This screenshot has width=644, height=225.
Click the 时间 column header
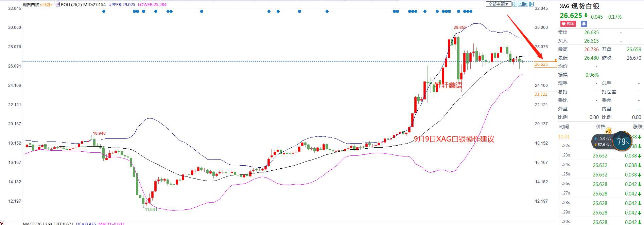[564, 127]
